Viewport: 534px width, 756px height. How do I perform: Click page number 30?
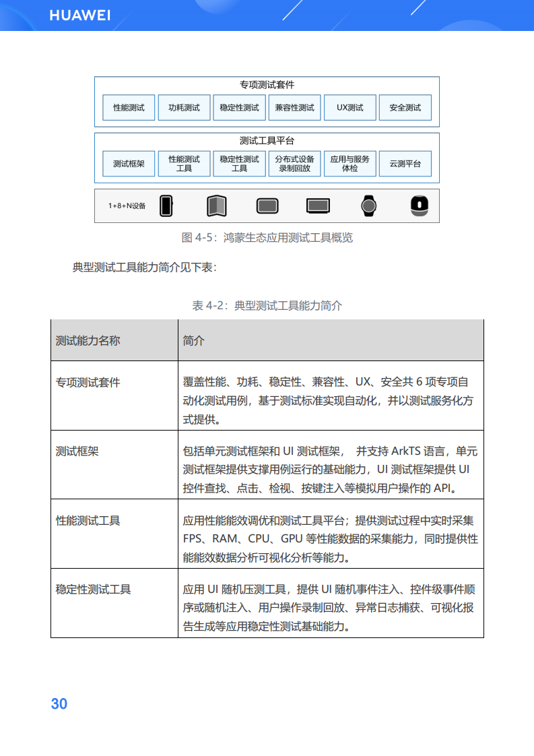click(59, 704)
